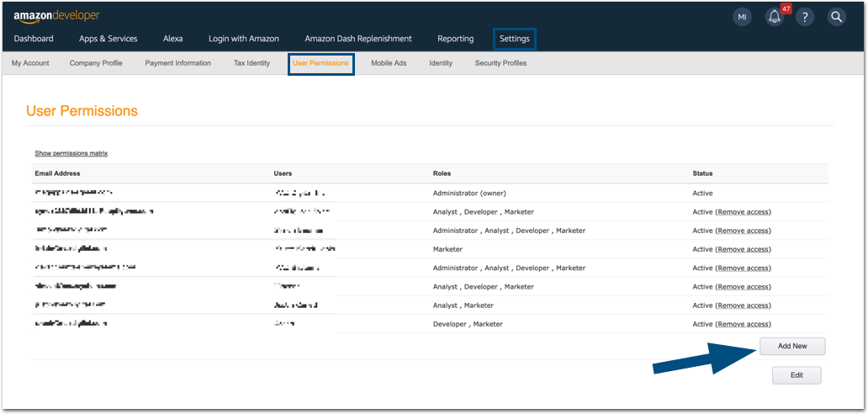Switch to the Company Profile tab
This screenshot has height=414, width=868.
[96, 63]
